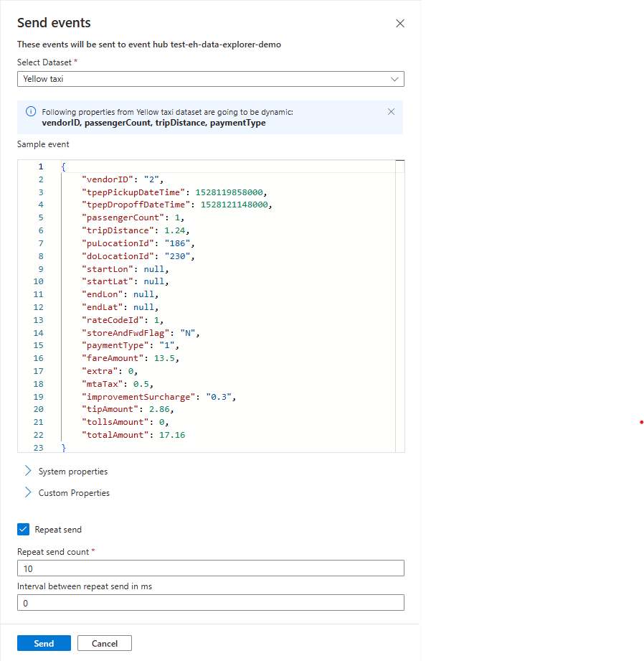Screen dimensions: 644x661
Task: Click line number 1 in the editor
Action: click(x=40, y=166)
